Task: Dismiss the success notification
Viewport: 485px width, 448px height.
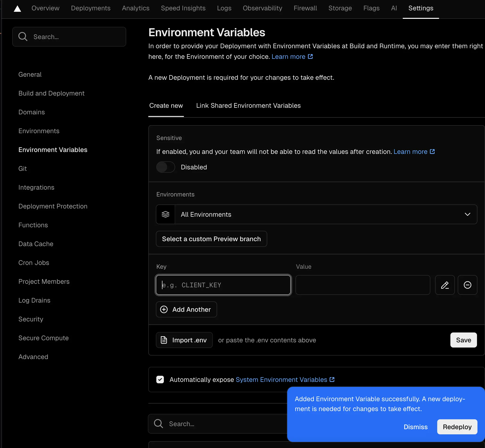Action: click(x=415, y=427)
